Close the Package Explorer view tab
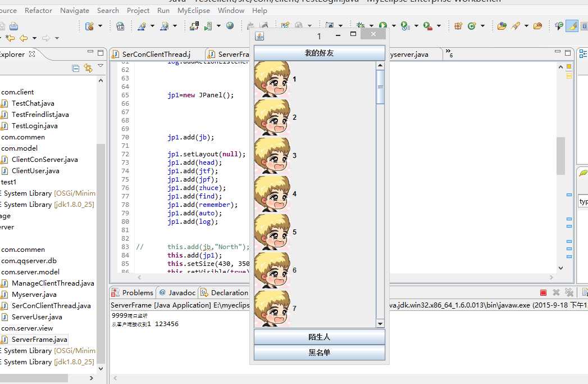 coord(32,54)
